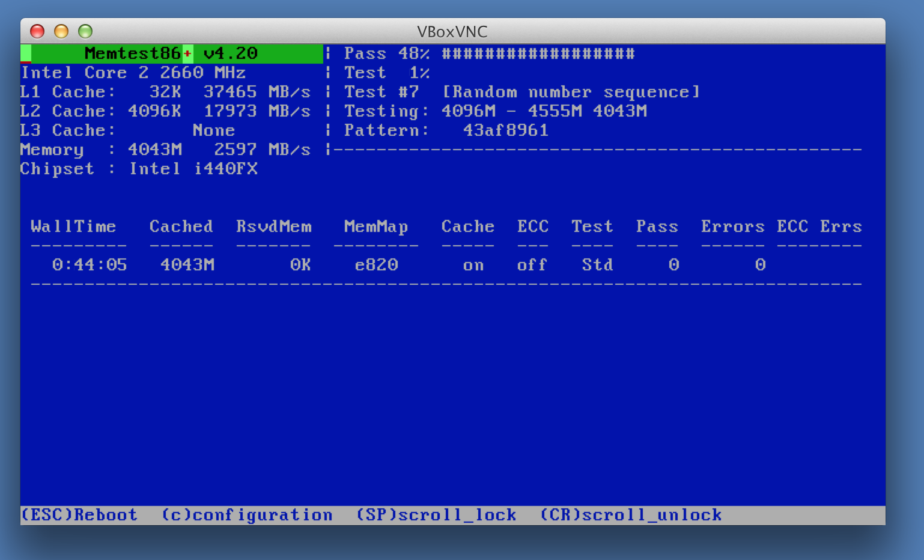Click the VBoxVNC window title
The height and width of the screenshot is (560, 924).
click(x=452, y=32)
